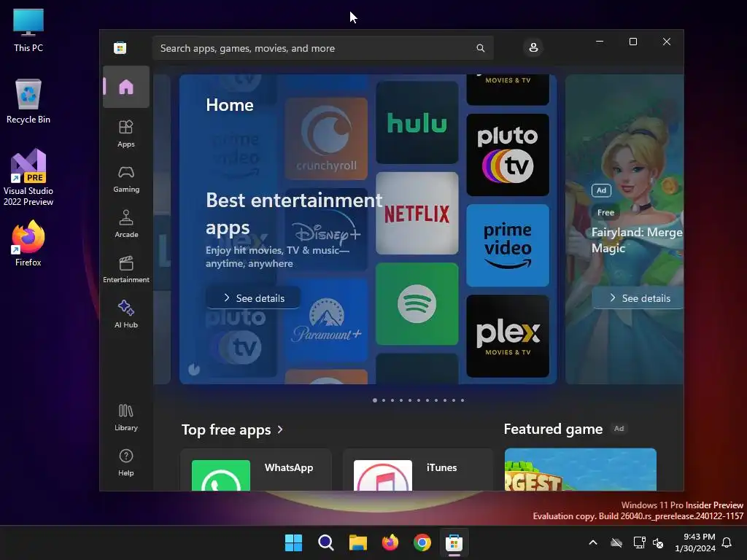Open taskbar Search

coord(326,542)
